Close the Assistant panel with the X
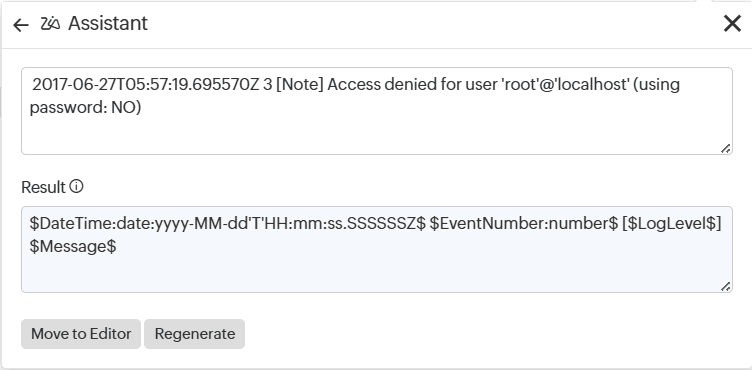The image size is (752, 370). (732, 23)
